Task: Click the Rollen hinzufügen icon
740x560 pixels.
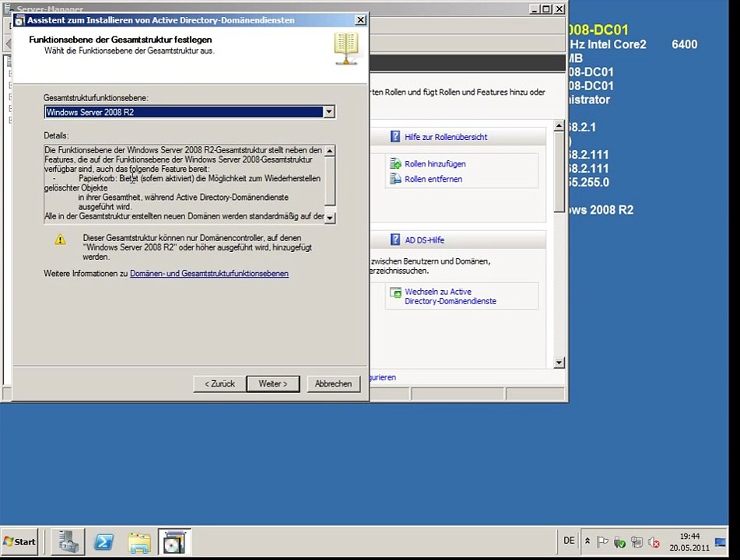Action: pos(395,163)
